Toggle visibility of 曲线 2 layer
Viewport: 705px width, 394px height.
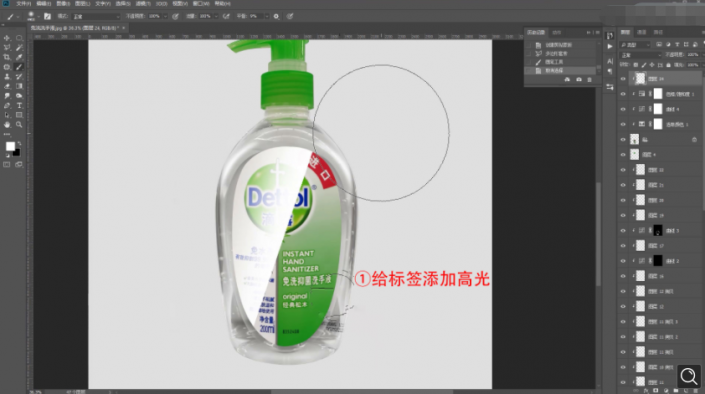(x=623, y=261)
